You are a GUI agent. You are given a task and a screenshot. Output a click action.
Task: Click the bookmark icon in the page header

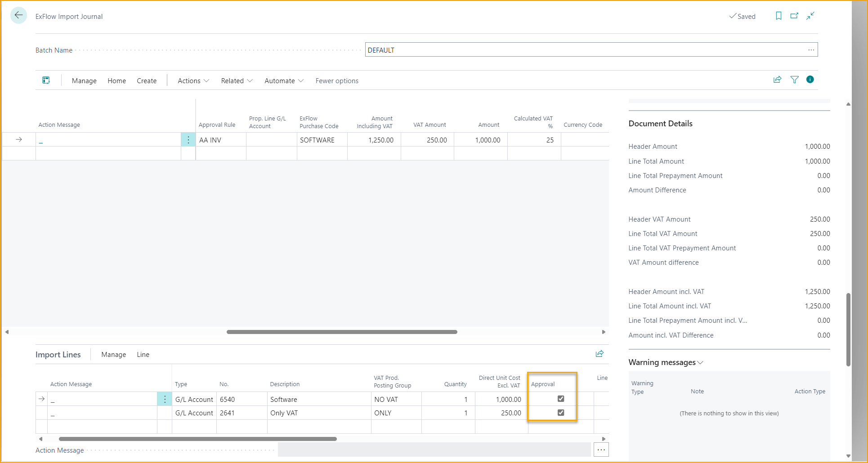pyautogui.click(x=779, y=16)
